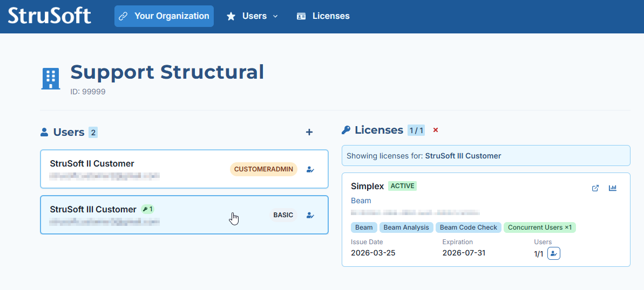Click the key icon beside Licenses heading

pos(346,130)
